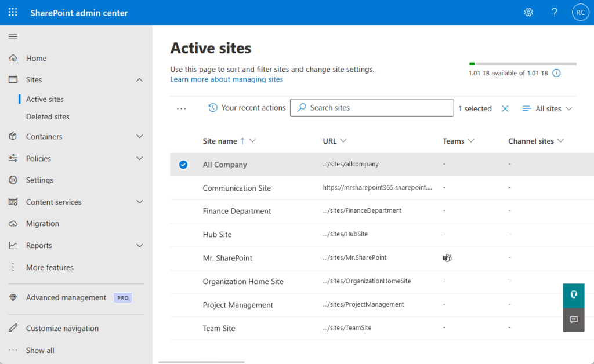Click the Teams icon in Mr. SharePoint row
The image size is (594, 364).
coord(447,258)
